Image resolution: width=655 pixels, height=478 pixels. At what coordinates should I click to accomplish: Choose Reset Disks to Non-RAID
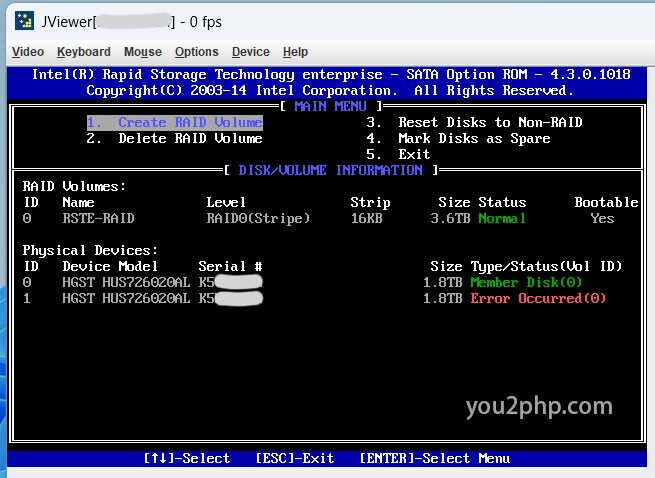[x=474, y=122]
